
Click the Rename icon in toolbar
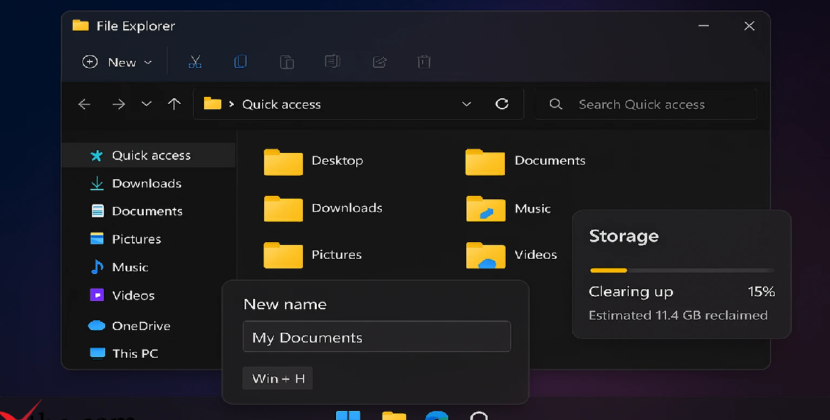click(332, 62)
